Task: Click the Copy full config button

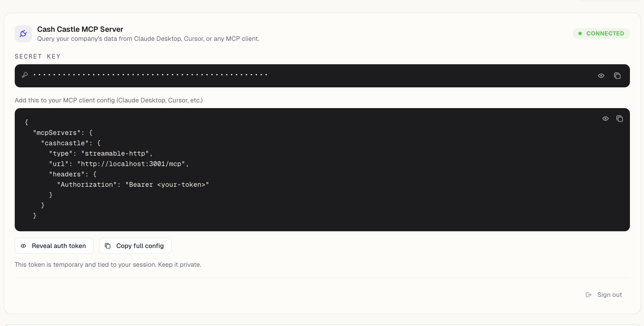Action: [x=135, y=246]
